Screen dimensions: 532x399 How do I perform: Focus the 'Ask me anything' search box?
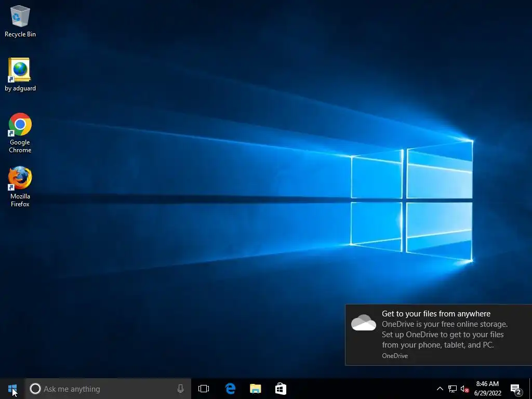point(108,389)
